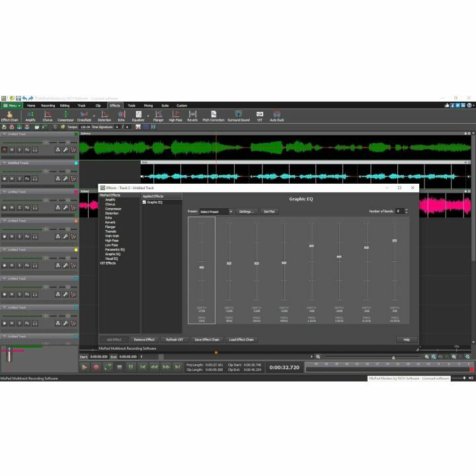Click the Set Flat button
The width and height of the screenshot is (476, 476).
[269, 212]
